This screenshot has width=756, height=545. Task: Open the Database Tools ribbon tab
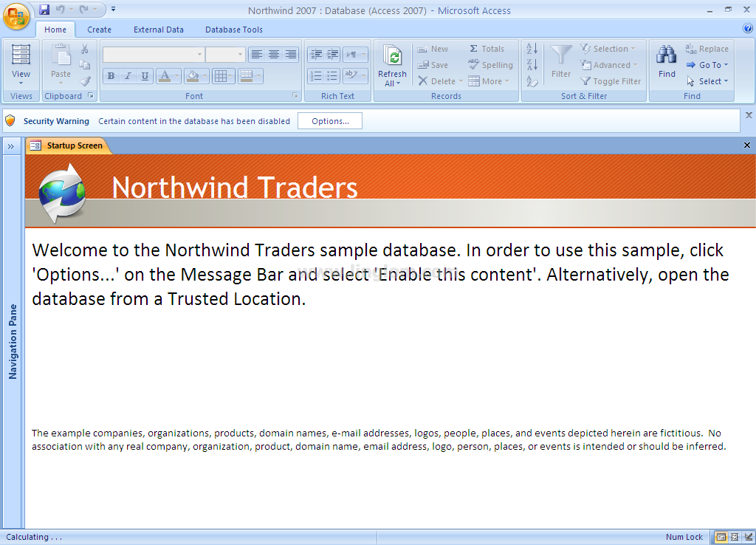[234, 30]
